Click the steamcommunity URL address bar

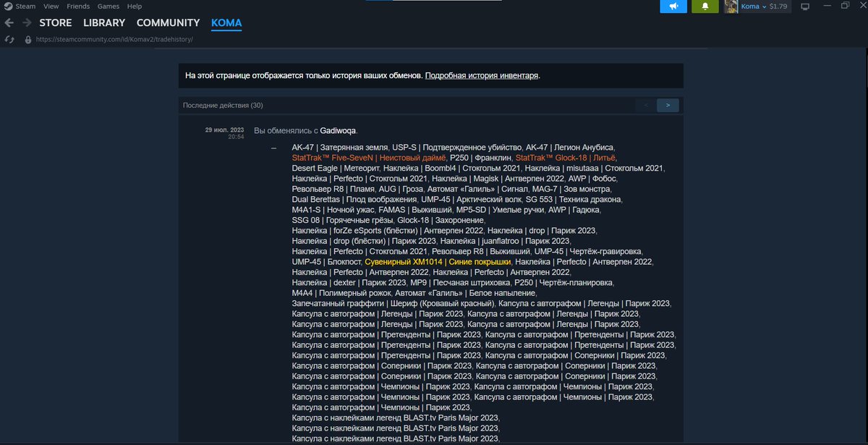(x=114, y=40)
